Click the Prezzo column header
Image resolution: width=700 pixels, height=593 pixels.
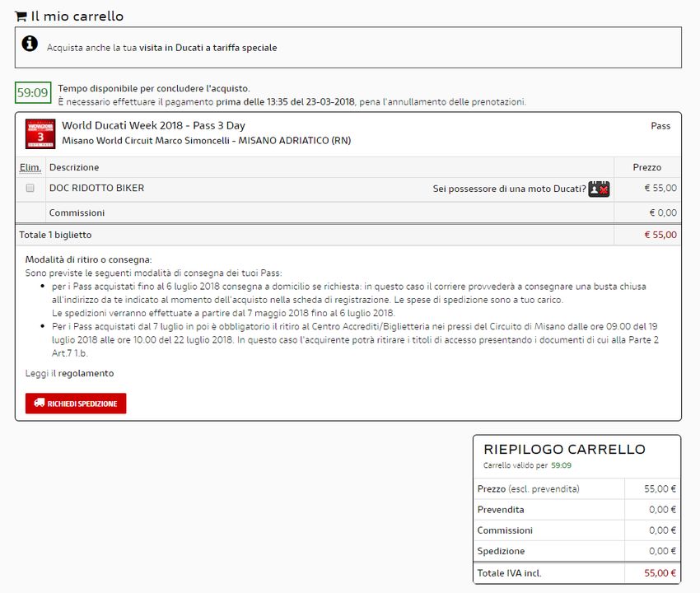(x=646, y=167)
